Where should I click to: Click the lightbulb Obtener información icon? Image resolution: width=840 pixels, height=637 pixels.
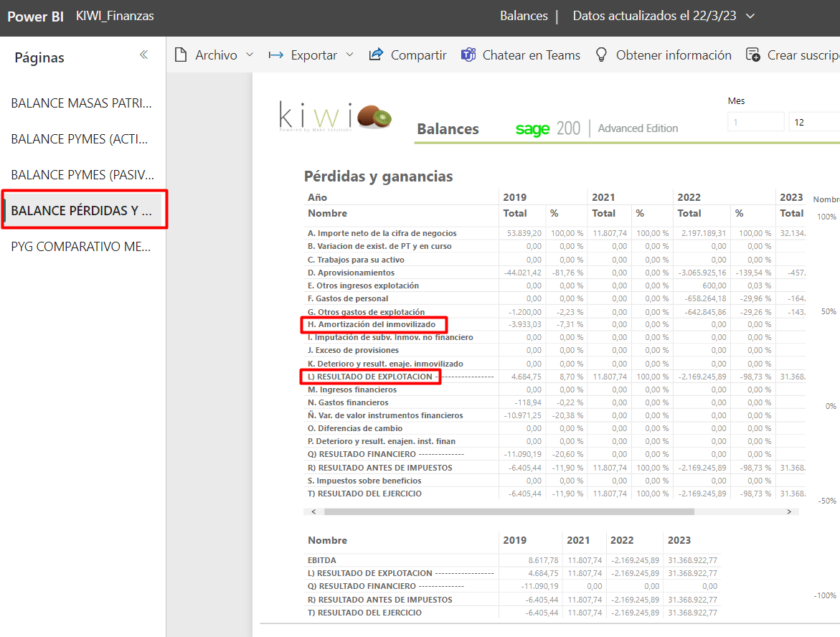pos(601,55)
